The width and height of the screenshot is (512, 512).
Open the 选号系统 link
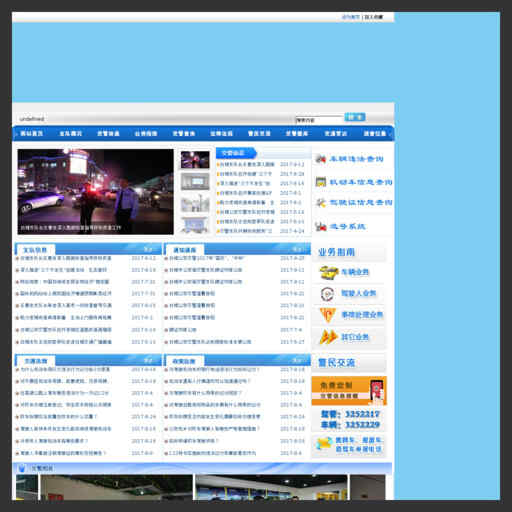coord(347,227)
